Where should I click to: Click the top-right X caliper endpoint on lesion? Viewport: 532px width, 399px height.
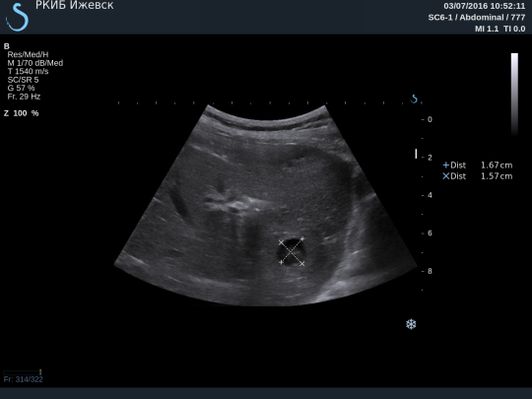[302, 239]
